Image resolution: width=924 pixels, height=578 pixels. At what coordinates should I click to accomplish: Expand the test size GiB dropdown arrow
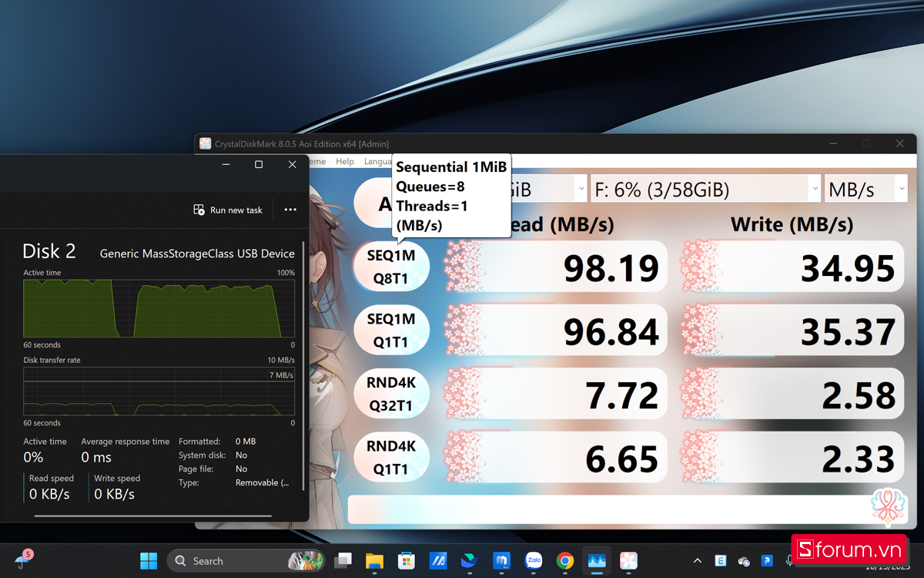pyautogui.click(x=581, y=189)
